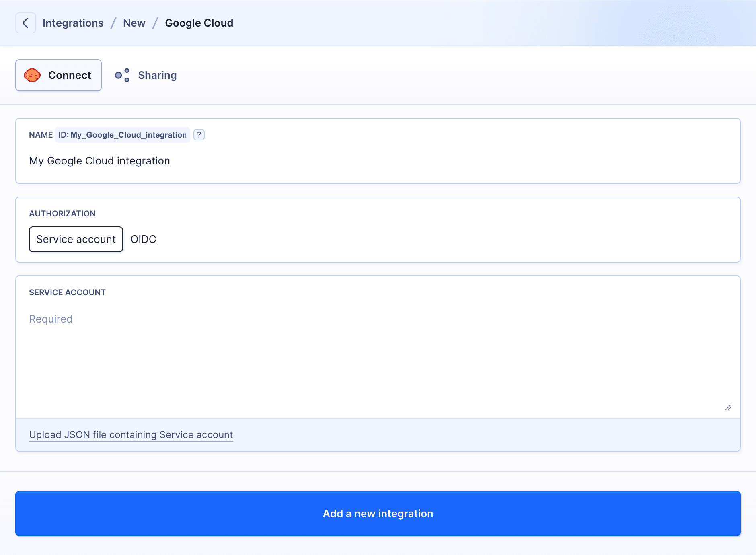
Task: Click the SERVICE ACCOUNT heading
Action: click(68, 292)
